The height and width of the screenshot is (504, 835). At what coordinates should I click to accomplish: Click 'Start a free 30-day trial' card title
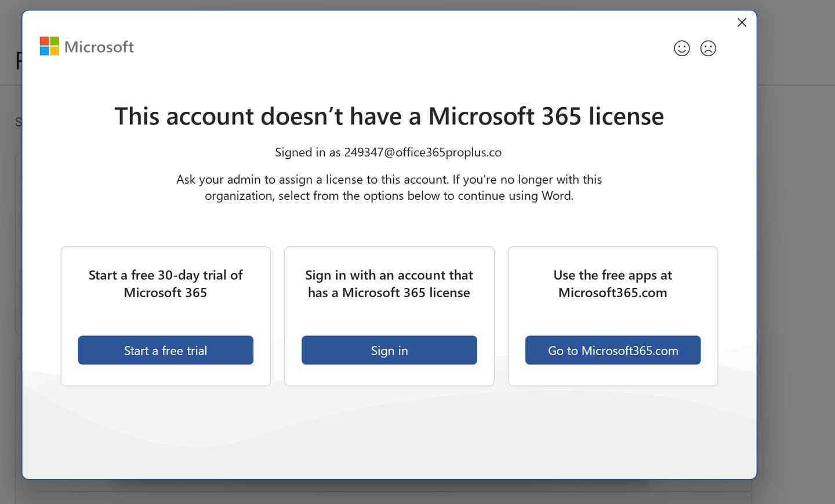pos(166,284)
